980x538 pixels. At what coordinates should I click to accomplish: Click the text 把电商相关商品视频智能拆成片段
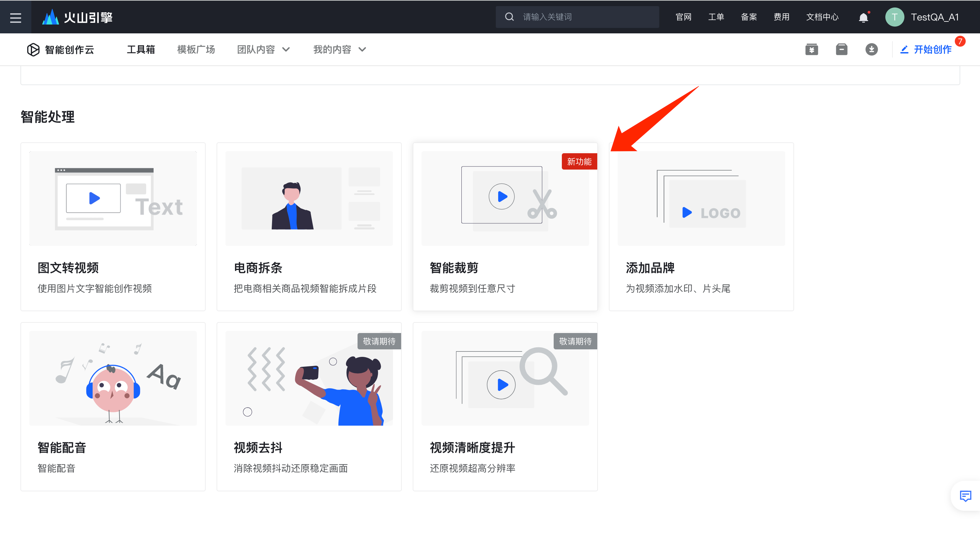pos(305,288)
